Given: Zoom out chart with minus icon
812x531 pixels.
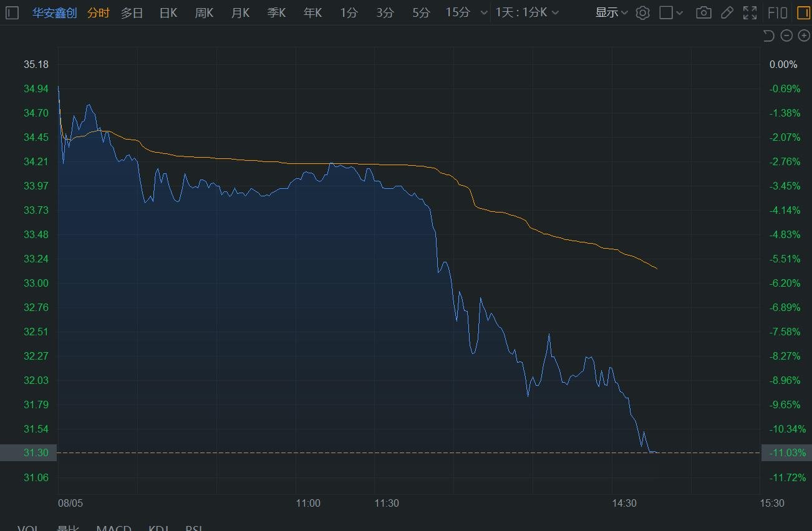Looking at the screenshot, I should point(786,36).
